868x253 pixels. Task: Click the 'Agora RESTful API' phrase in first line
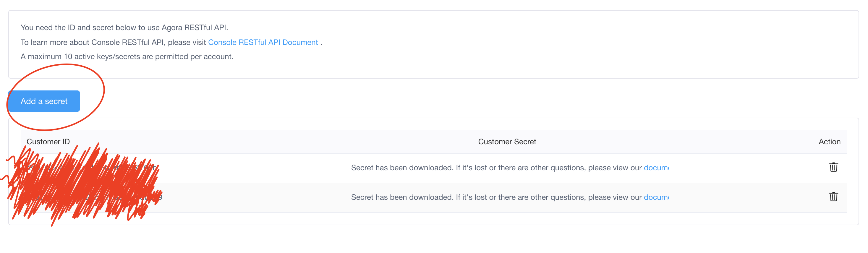point(194,27)
